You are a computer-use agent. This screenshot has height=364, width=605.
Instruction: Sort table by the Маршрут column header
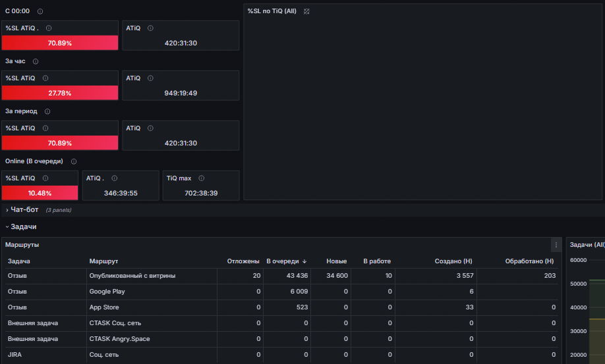(x=103, y=261)
